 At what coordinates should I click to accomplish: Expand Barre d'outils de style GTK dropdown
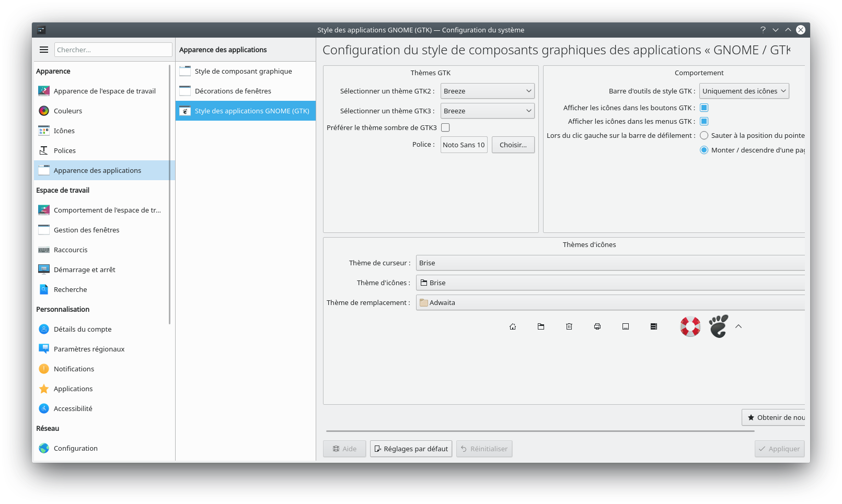coord(744,91)
